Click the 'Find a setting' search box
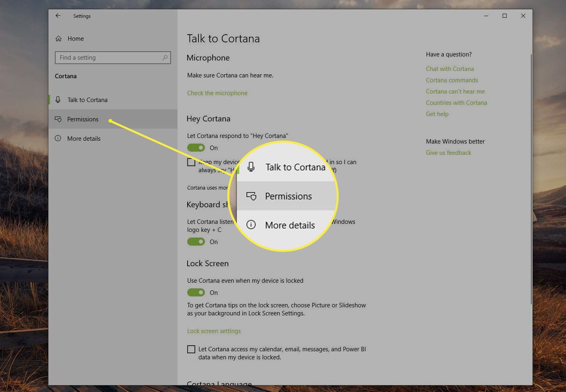566x392 pixels. 113,58
